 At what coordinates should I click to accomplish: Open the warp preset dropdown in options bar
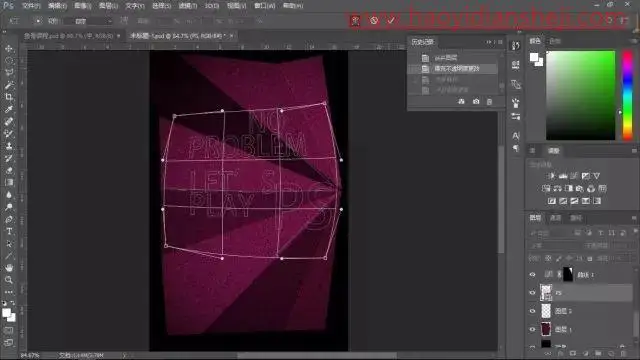click(x=92, y=21)
